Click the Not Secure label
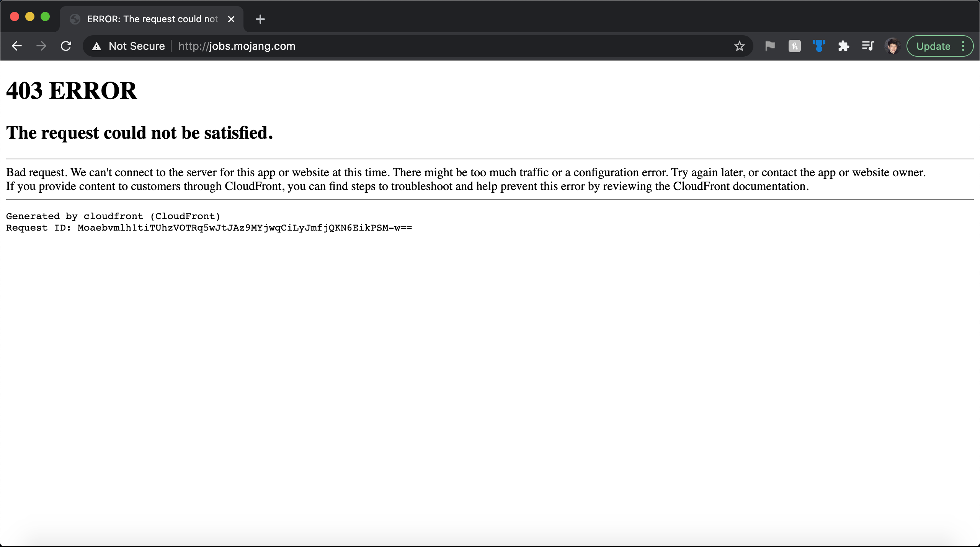The width and height of the screenshot is (980, 547). coord(137,46)
